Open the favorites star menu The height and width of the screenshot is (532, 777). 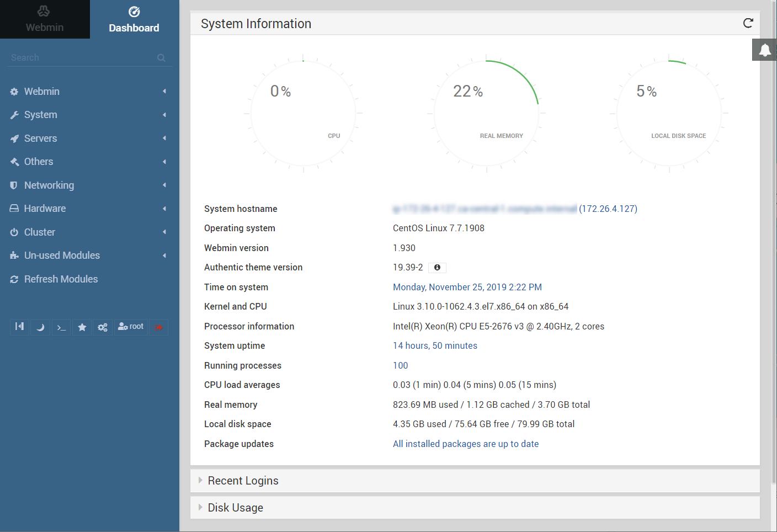pyautogui.click(x=82, y=327)
